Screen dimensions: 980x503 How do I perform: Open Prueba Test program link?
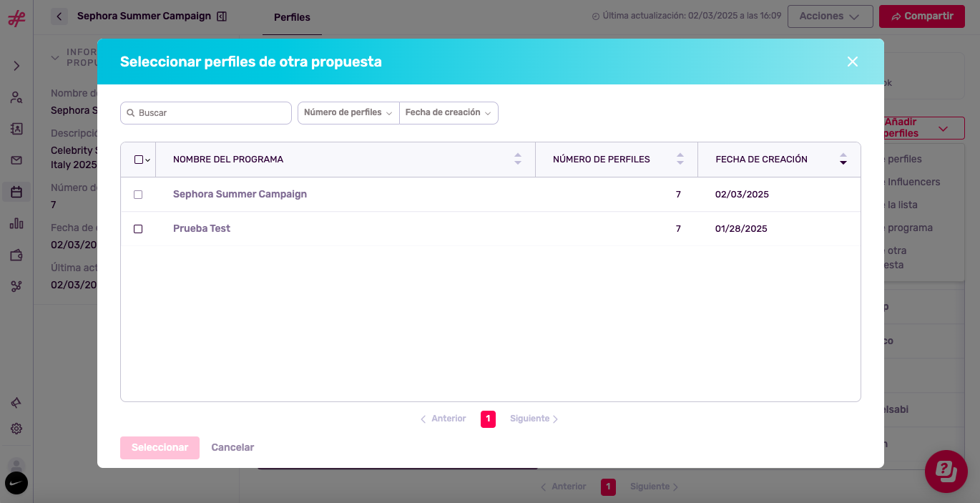coord(202,229)
